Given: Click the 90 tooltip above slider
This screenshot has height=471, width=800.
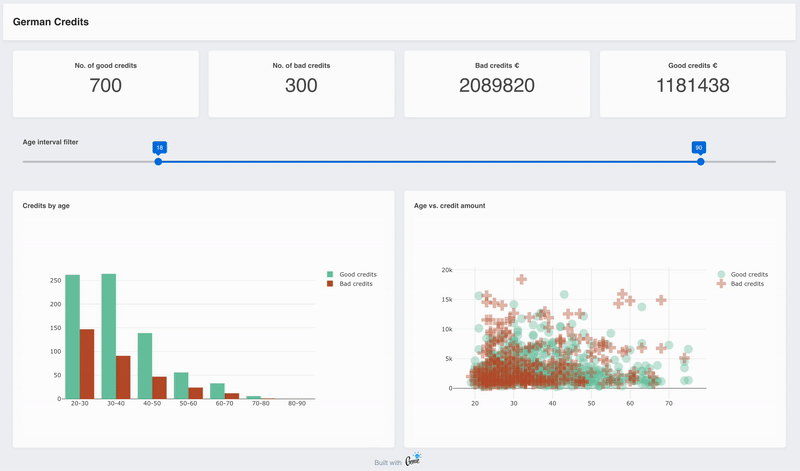Looking at the screenshot, I should (699, 147).
